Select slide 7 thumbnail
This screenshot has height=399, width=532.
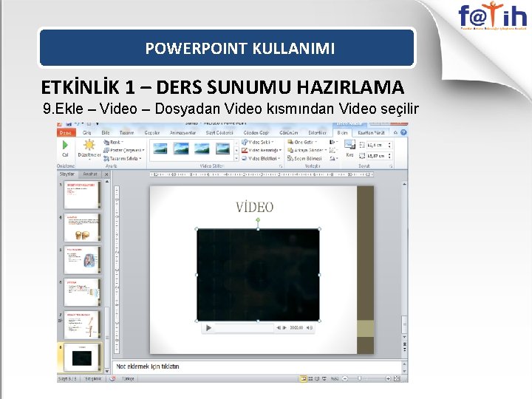point(83,325)
